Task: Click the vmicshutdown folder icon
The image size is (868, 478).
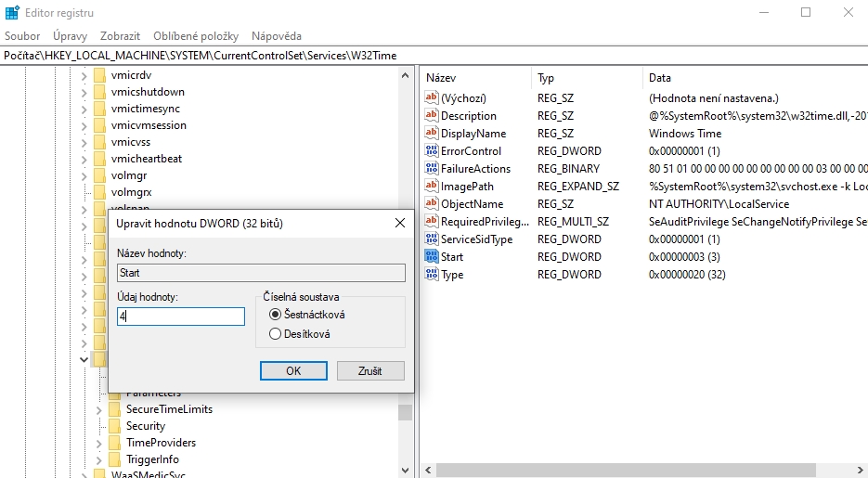Action: tap(99, 92)
